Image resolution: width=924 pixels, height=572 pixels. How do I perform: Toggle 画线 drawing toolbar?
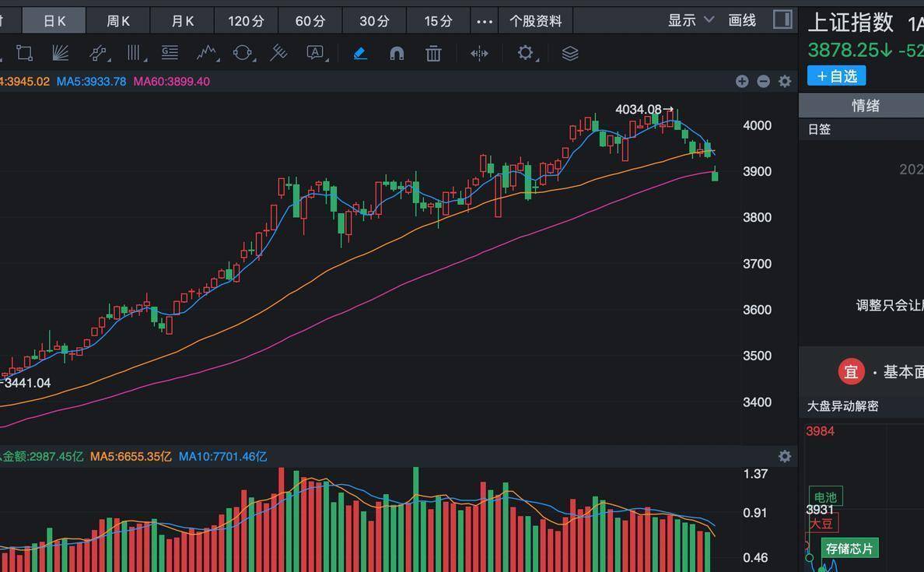(x=742, y=20)
